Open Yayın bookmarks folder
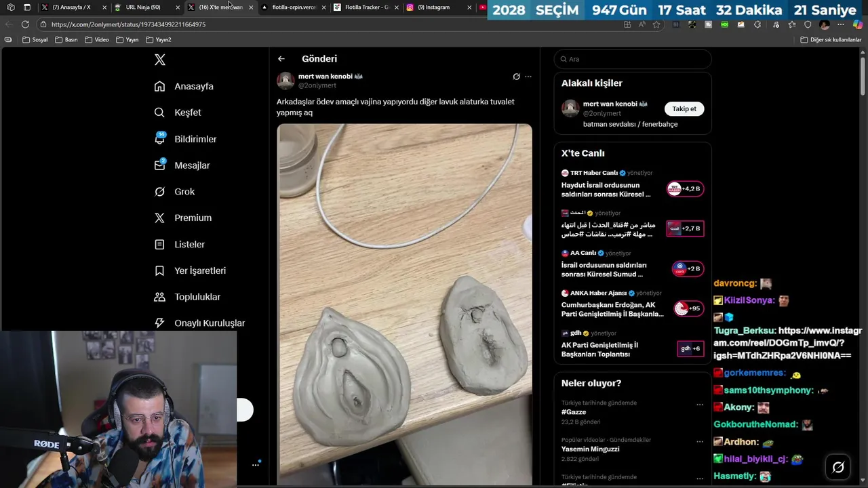The height and width of the screenshot is (488, 868). coord(127,40)
